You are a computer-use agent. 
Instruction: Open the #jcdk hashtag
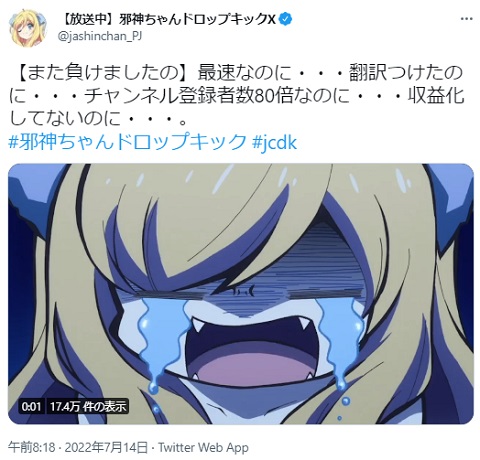coord(274,142)
